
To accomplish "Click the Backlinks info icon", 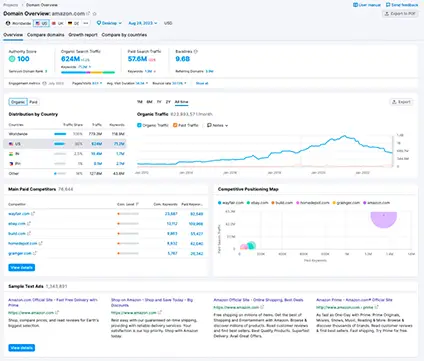I will point(196,51).
